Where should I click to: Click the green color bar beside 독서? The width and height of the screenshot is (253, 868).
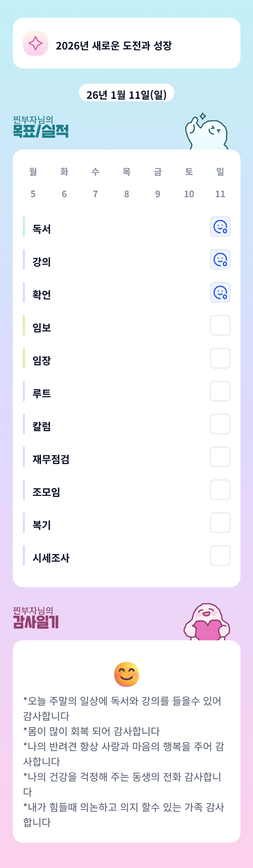(x=24, y=227)
